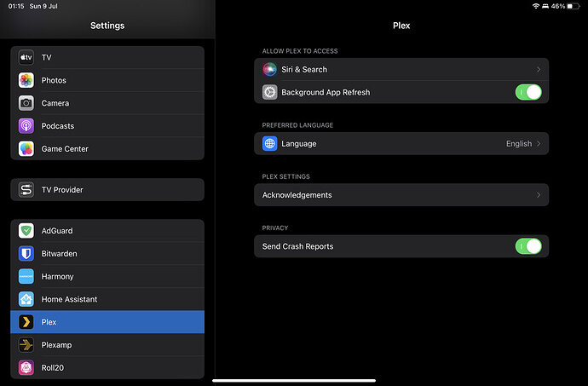Expand Siri & Search chevron
Screen dimensions: 588x386
[x=539, y=69]
